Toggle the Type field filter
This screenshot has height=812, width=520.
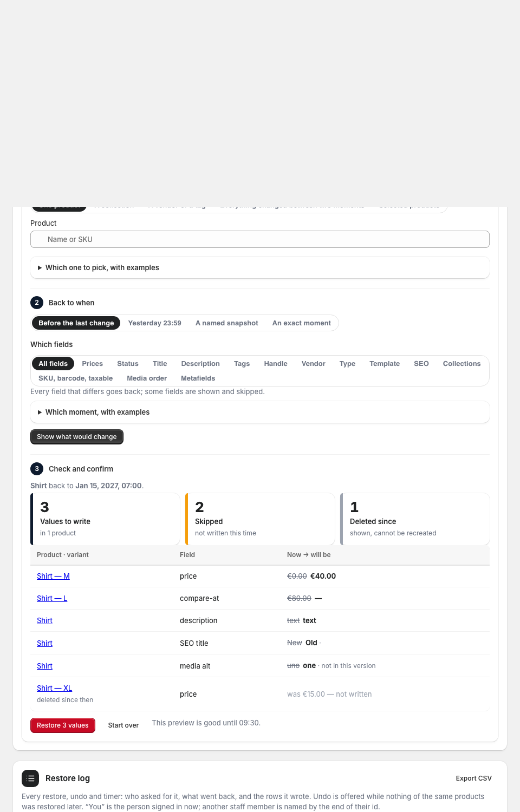[x=348, y=364]
